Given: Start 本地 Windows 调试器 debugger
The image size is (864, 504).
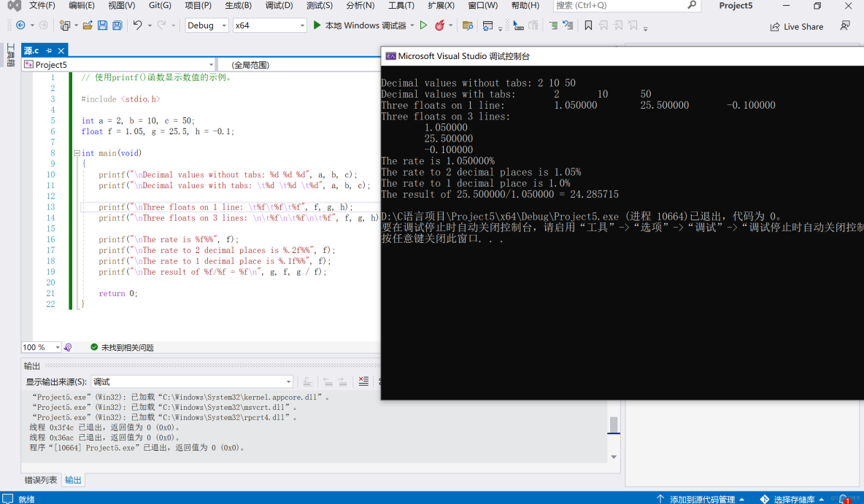Looking at the screenshot, I should 359,26.
